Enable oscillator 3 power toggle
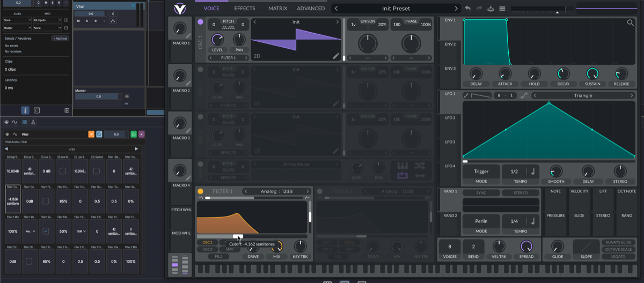 pos(201,116)
